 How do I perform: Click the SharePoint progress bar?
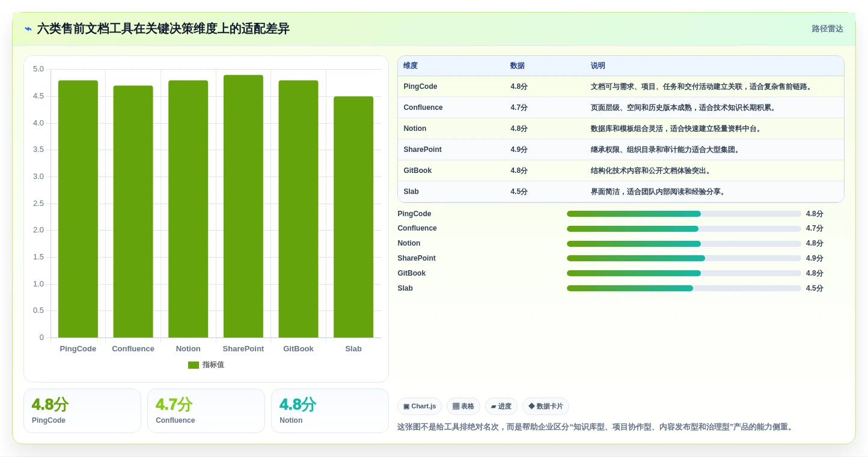point(684,258)
